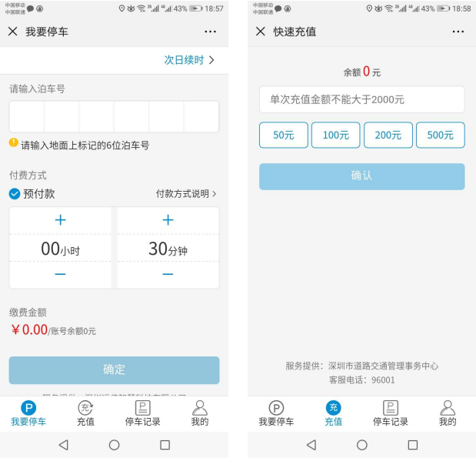Screen dimensions: 476x458
Task: Tap the 余额 0 元 balance text
Action: [x=362, y=72]
